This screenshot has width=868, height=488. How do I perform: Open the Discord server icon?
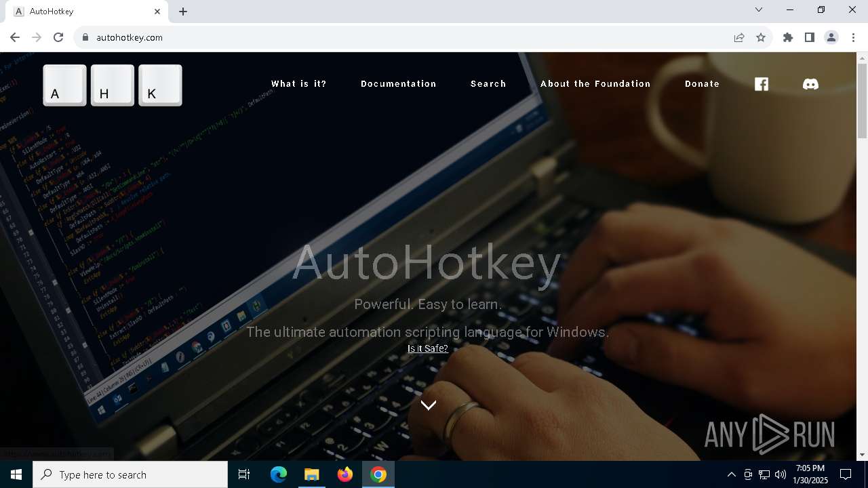(x=810, y=84)
